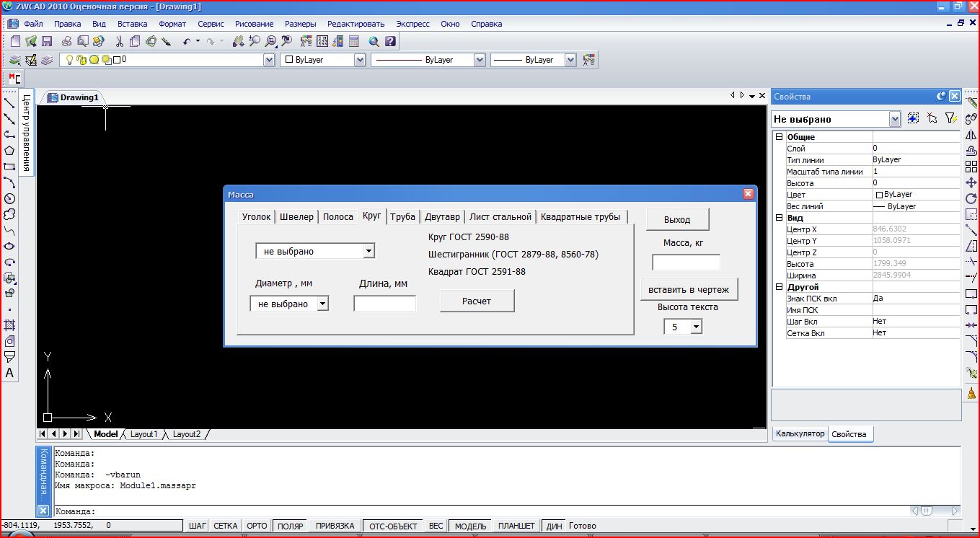Toggle ВЕС lineweight display
The image size is (980, 538).
436,526
